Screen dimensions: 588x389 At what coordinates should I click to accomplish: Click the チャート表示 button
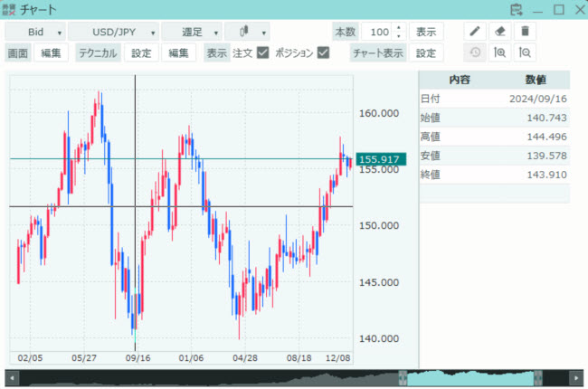[x=377, y=53]
